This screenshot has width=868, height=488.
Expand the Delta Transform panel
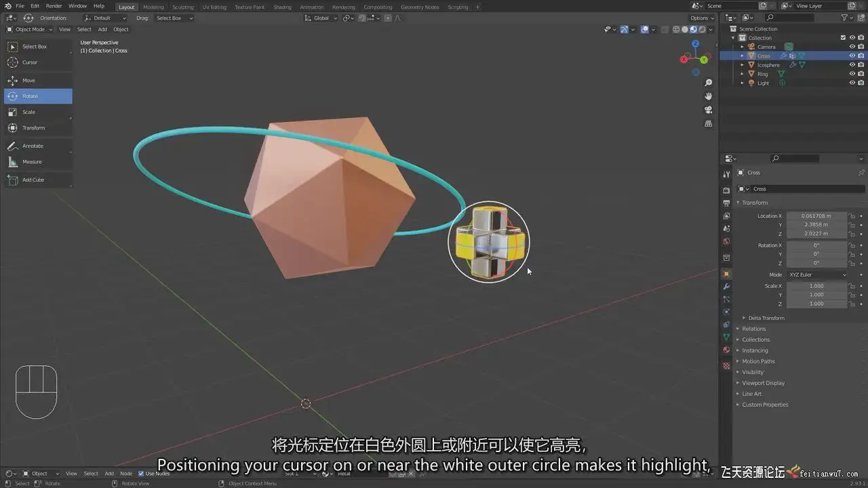pyautogui.click(x=766, y=318)
